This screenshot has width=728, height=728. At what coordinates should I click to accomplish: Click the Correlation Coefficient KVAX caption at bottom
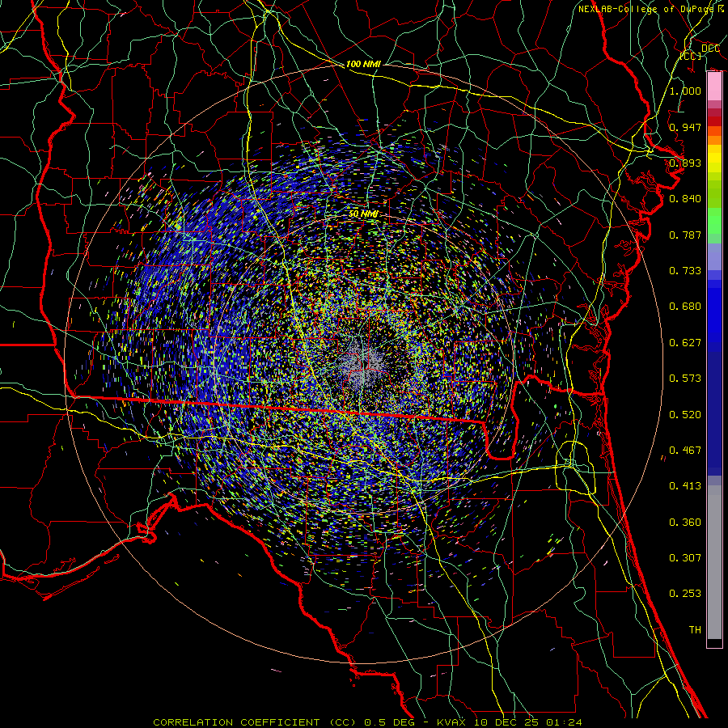367,722
